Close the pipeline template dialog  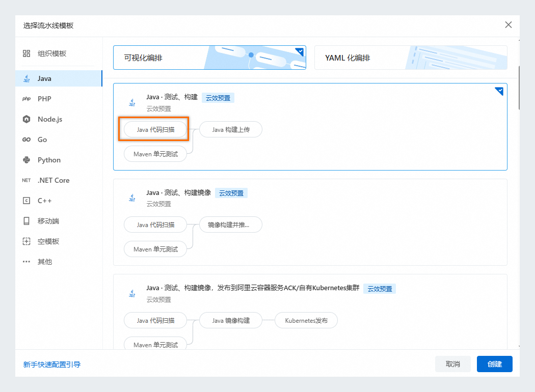509,25
